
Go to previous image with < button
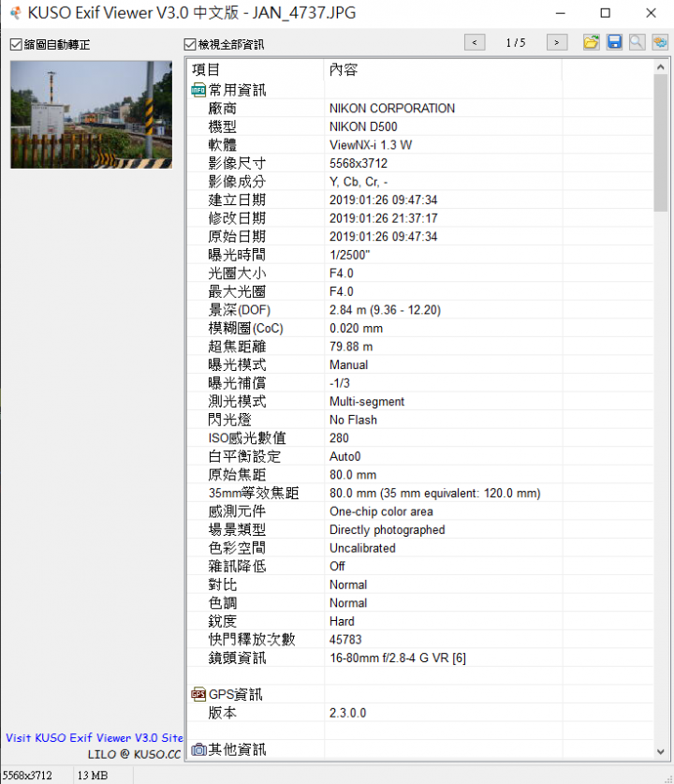click(475, 42)
